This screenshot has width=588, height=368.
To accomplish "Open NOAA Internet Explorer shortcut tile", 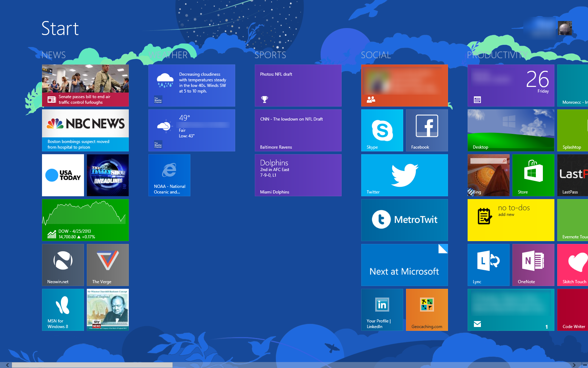I will [x=169, y=175].
